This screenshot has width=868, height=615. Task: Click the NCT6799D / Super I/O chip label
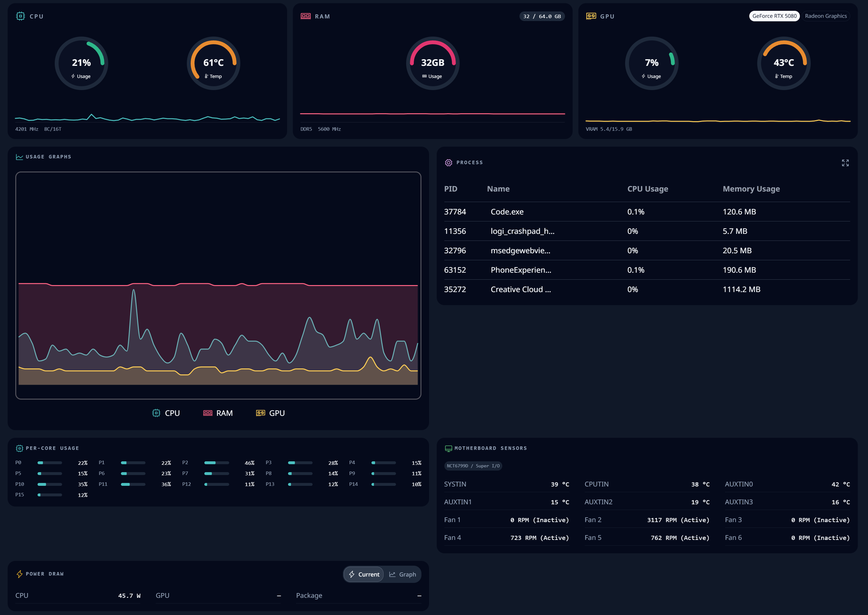(473, 466)
